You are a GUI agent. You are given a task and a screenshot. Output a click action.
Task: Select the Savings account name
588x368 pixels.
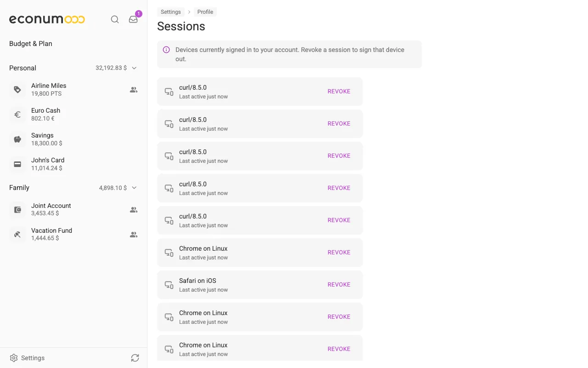point(42,135)
